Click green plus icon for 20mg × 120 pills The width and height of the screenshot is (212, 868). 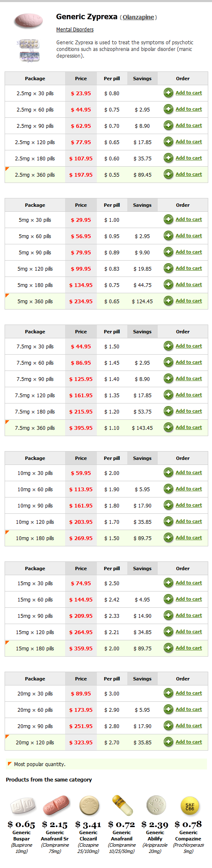click(168, 742)
